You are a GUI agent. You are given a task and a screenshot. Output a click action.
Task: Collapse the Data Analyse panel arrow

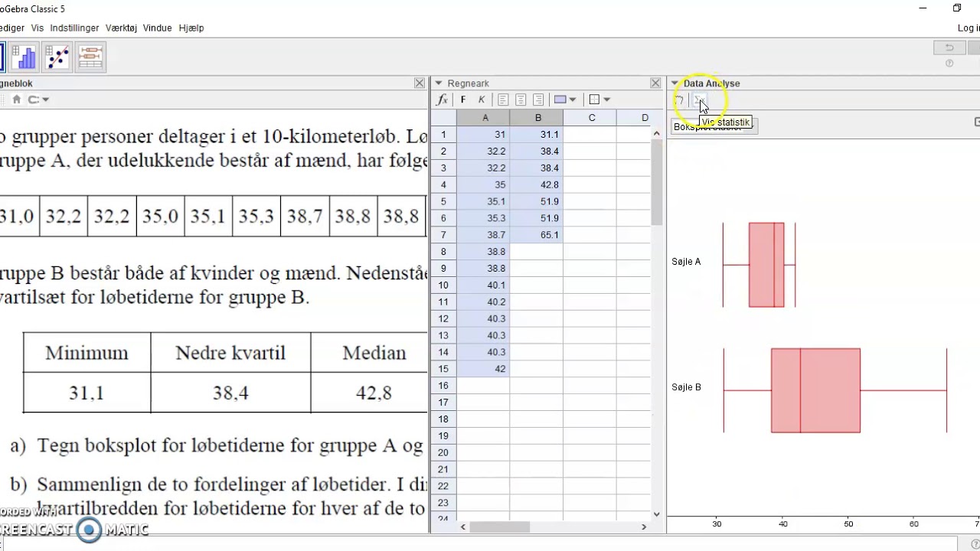click(x=675, y=83)
